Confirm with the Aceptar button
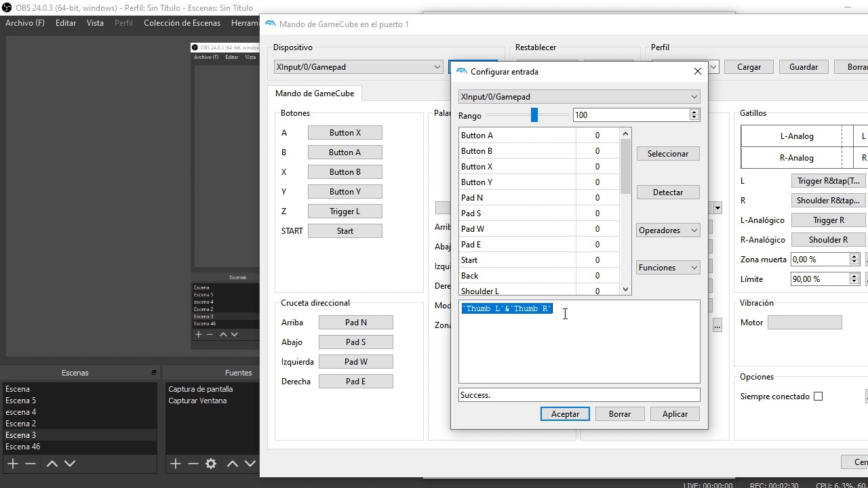 click(565, 414)
